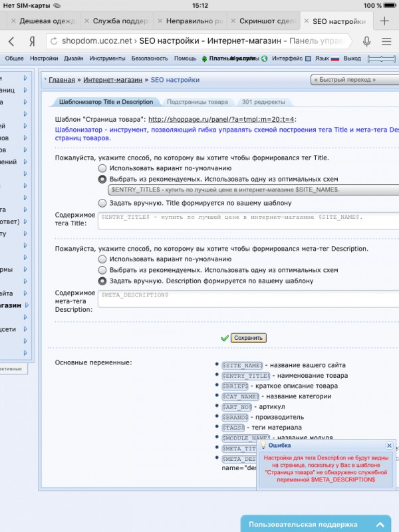Screen dimensions: 399x532
Task: Insert the '$ENTRY_TITLE$' variable tag
Action: coord(245,376)
